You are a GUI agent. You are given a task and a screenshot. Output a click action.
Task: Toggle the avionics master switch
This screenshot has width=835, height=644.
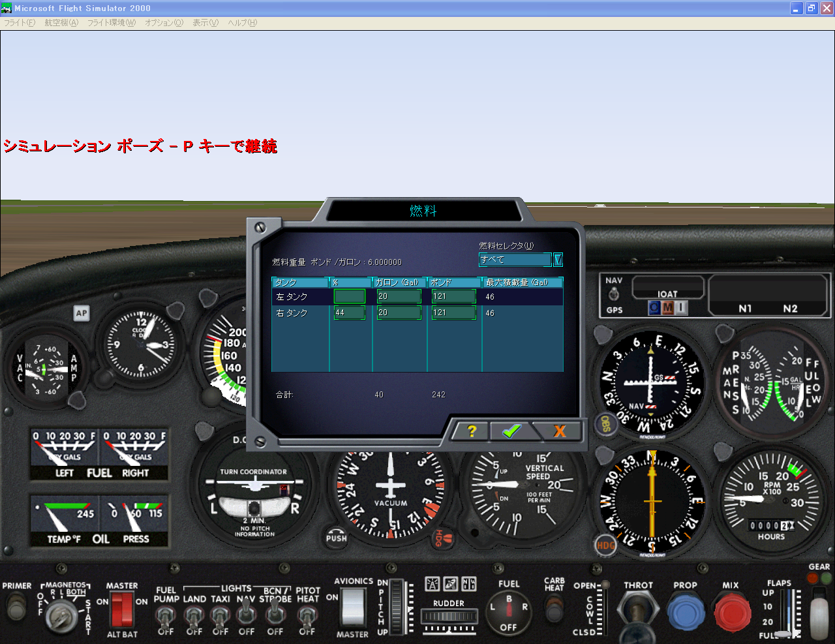353,608
